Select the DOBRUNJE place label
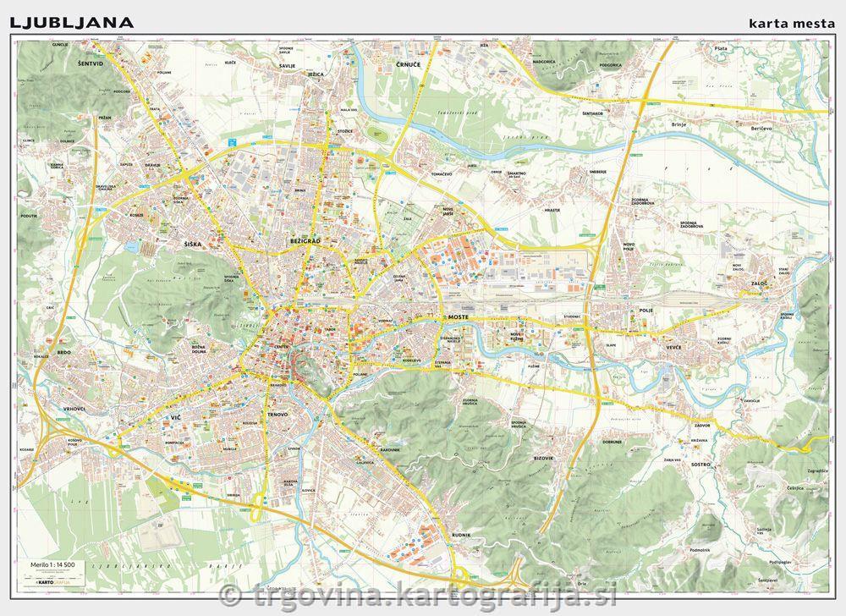 pyautogui.click(x=612, y=442)
